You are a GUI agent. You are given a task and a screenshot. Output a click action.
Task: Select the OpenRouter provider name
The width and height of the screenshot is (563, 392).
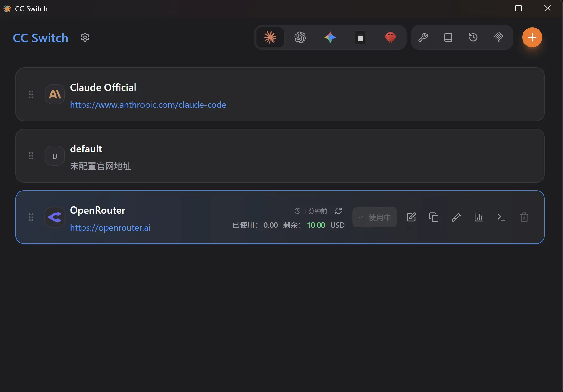point(98,210)
